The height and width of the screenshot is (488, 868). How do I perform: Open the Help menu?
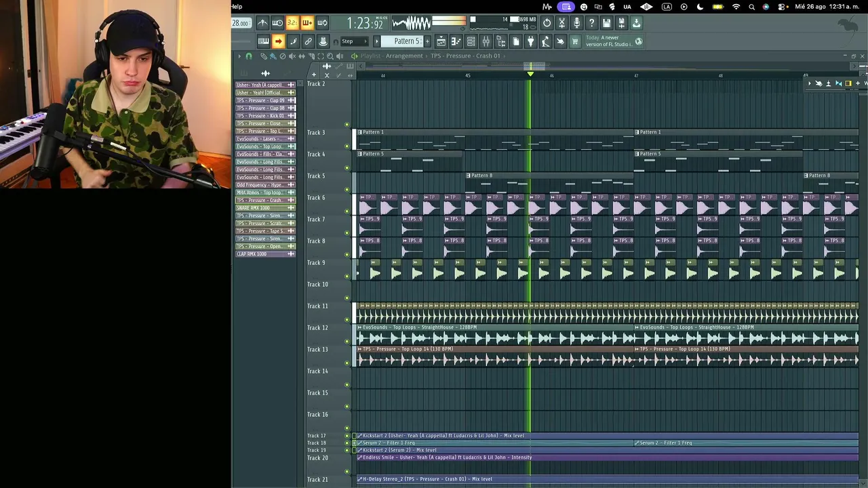click(237, 7)
